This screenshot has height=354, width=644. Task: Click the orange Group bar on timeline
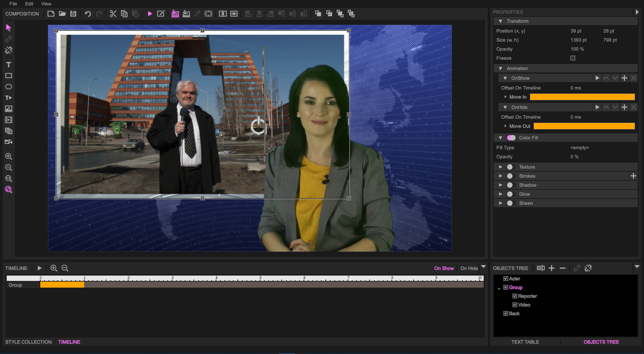coord(62,285)
